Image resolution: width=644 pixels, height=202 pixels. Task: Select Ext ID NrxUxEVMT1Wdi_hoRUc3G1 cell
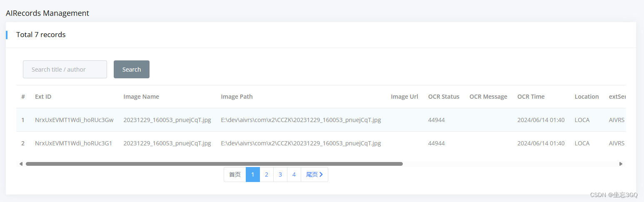tap(73, 143)
